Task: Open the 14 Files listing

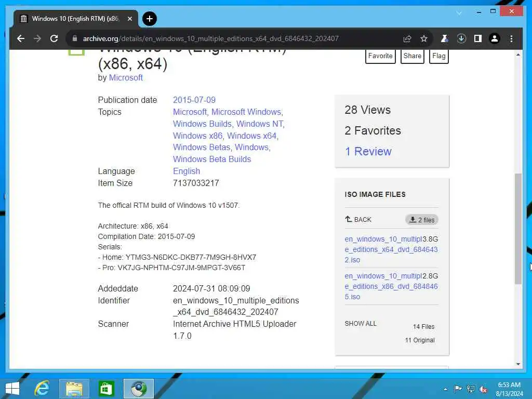Action: (423, 327)
